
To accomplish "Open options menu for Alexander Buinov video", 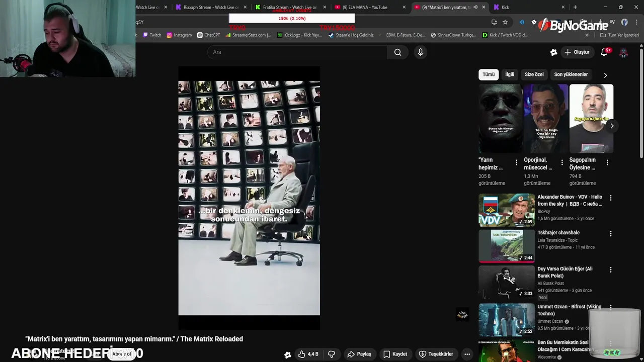I will (611, 198).
